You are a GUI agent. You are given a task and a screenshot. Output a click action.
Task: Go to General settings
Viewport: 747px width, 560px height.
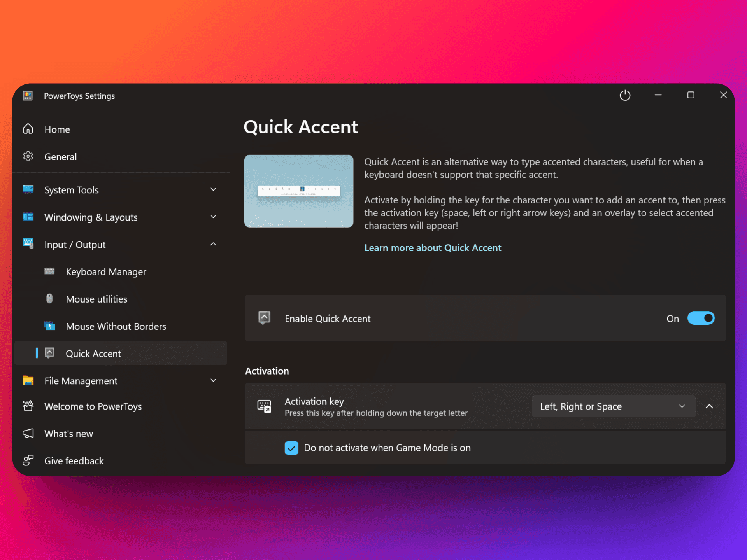point(121,157)
